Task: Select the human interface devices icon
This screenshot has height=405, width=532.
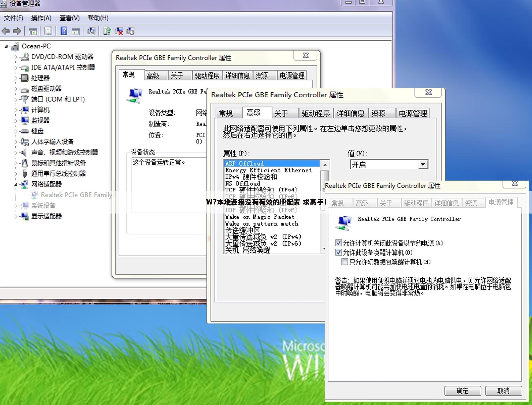Action: coord(25,142)
